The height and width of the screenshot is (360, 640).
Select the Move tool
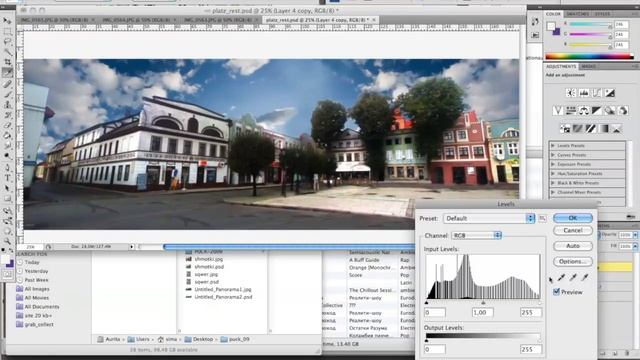point(7,20)
